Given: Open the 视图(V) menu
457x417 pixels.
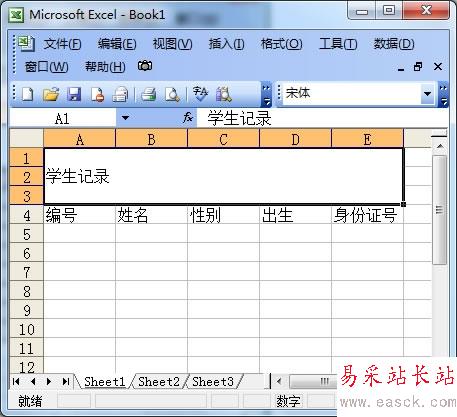Looking at the screenshot, I should pos(172,44).
